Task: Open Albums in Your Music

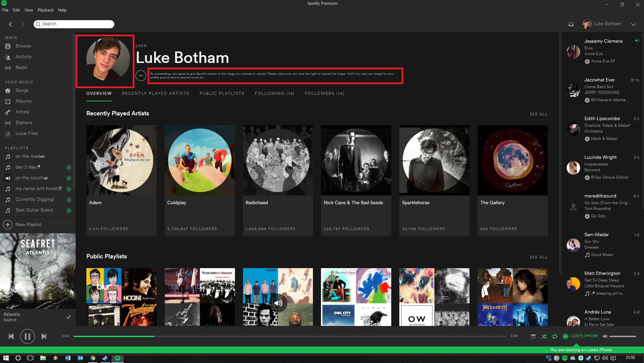Action: coord(24,101)
